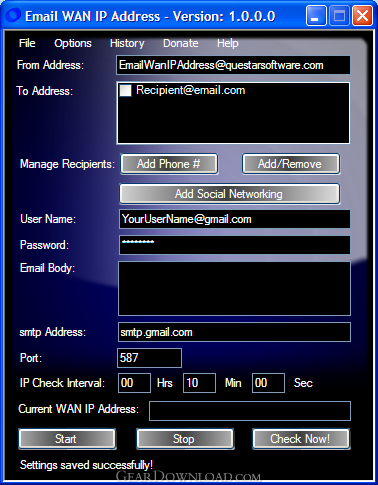The width and height of the screenshot is (378, 485).
Task: Click the Min interval field showing 10
Action: tap(199, 383)
